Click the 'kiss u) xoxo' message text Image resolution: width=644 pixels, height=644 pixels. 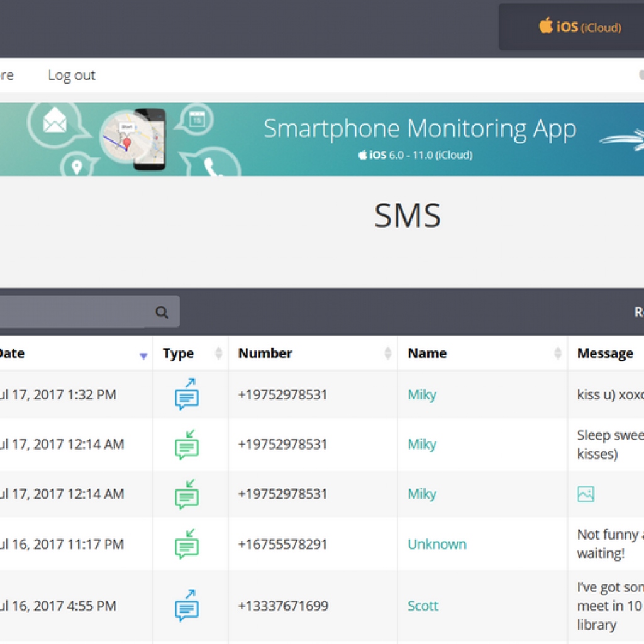(x=610, y=395)
